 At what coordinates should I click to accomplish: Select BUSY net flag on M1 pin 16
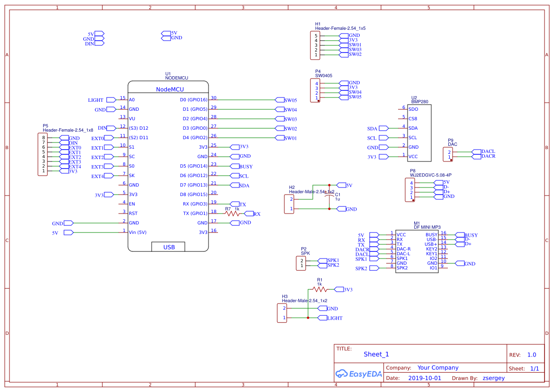[466, 235]
